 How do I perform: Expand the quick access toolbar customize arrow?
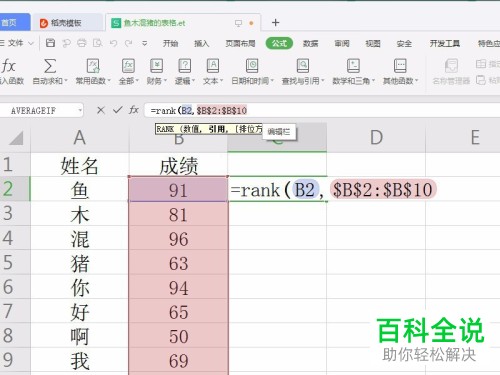(144, 43)
